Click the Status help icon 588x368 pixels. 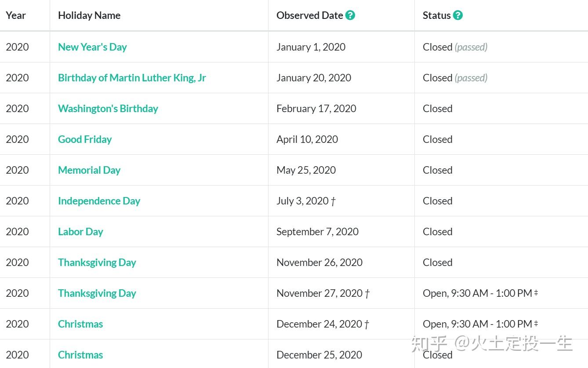[x=458, y=15]
